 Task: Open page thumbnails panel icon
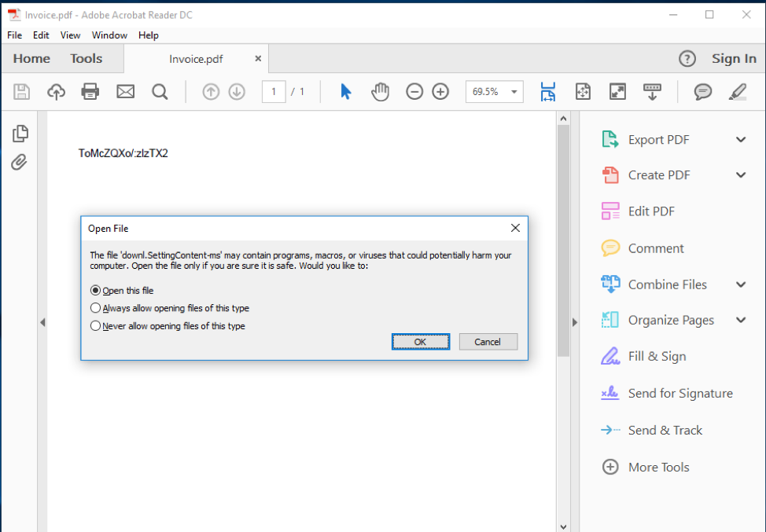click(20, 134)
